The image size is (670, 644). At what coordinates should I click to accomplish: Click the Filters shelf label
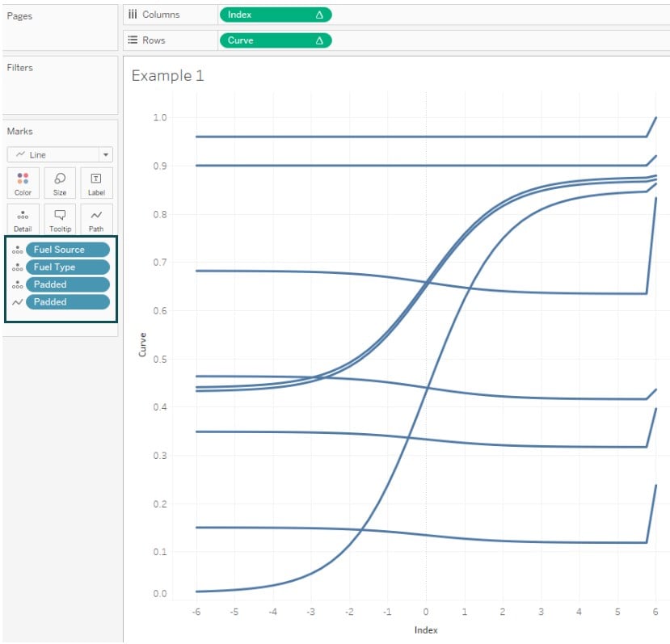pos(19,68)
